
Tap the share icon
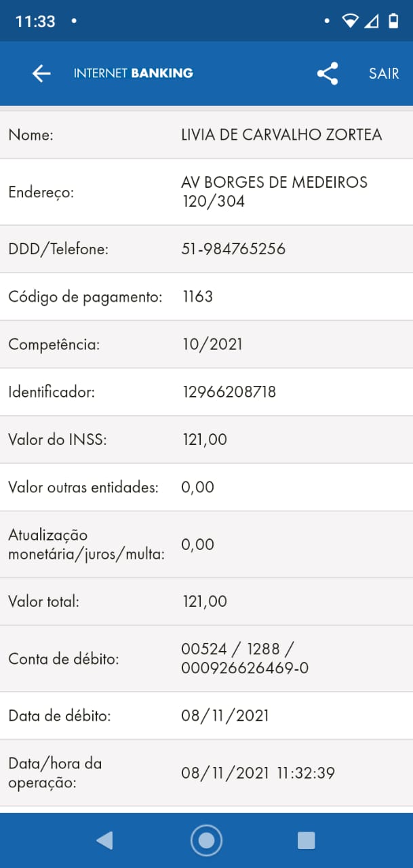(x=328, y=73)
